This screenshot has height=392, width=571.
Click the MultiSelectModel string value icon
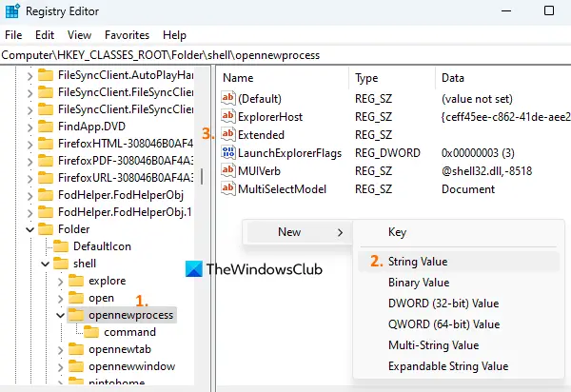(228, 188)
